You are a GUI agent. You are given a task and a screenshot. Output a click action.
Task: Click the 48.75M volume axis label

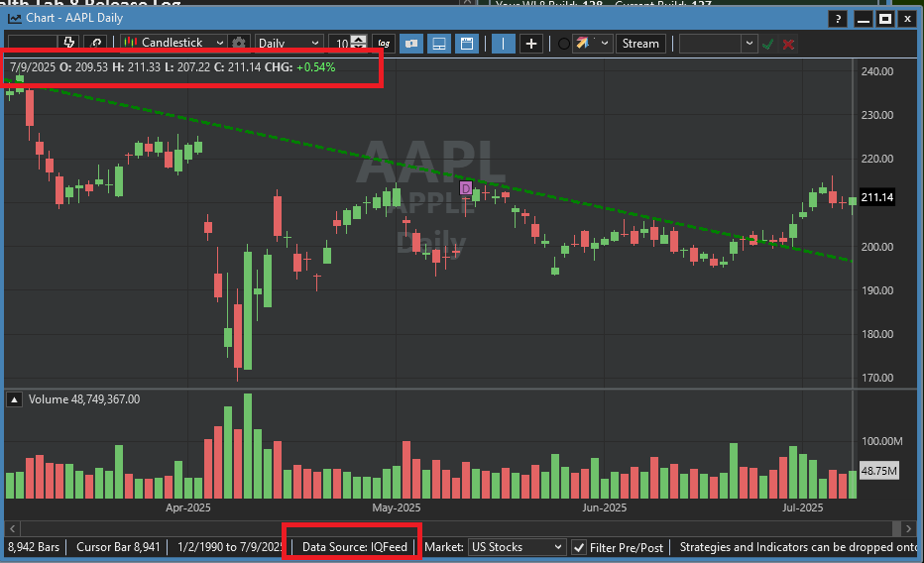[878, 471]
